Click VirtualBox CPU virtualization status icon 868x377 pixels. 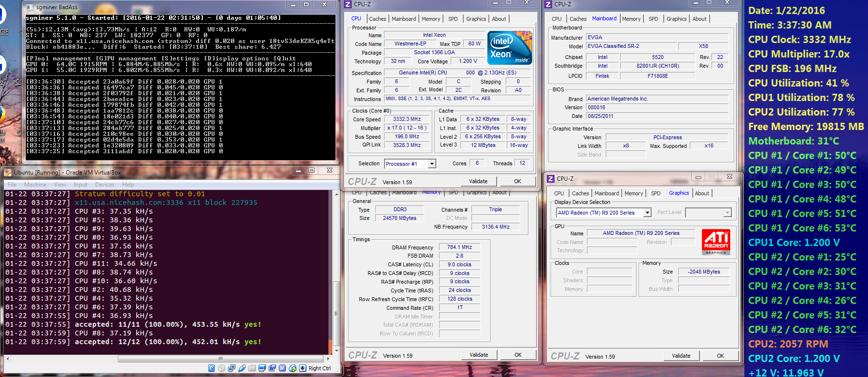pyautogui.click(x=282, y=368)
